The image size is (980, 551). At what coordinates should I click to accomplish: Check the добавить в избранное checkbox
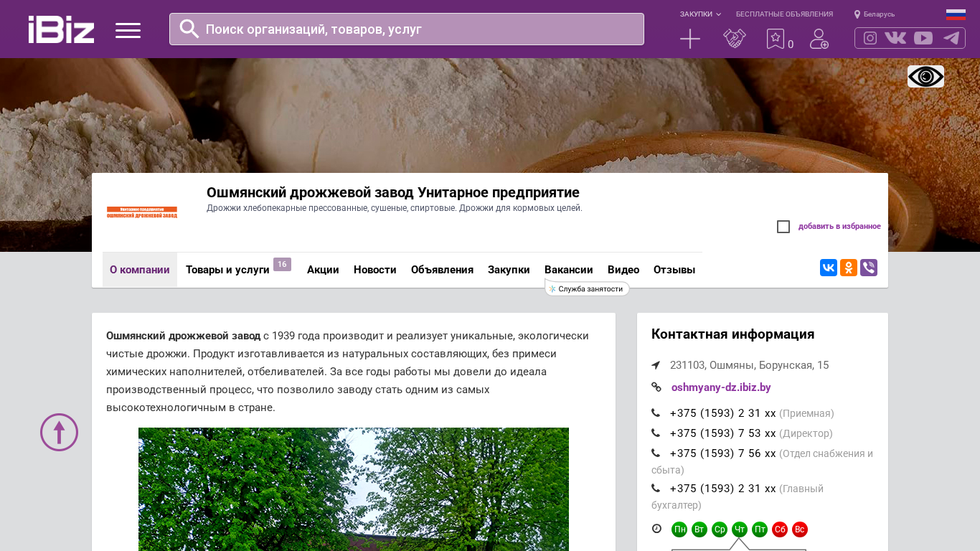(x=783, y=227)
